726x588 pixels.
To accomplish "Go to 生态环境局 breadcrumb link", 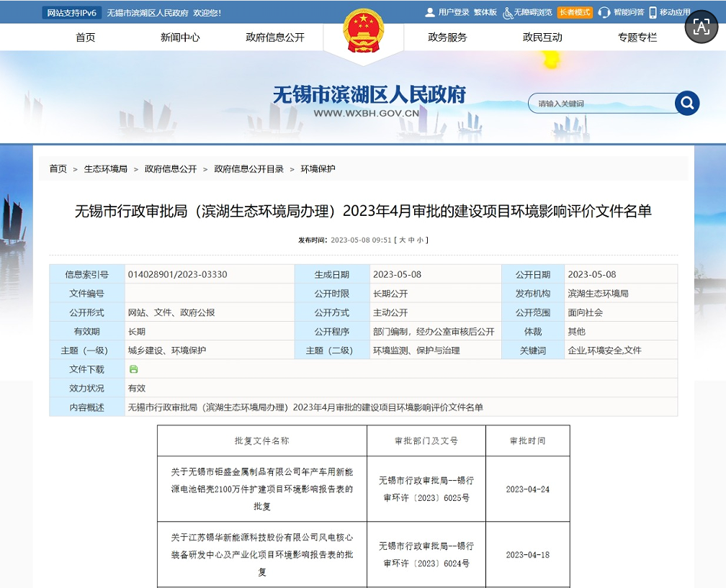I will pyautogui.click(x=106, y=169).
